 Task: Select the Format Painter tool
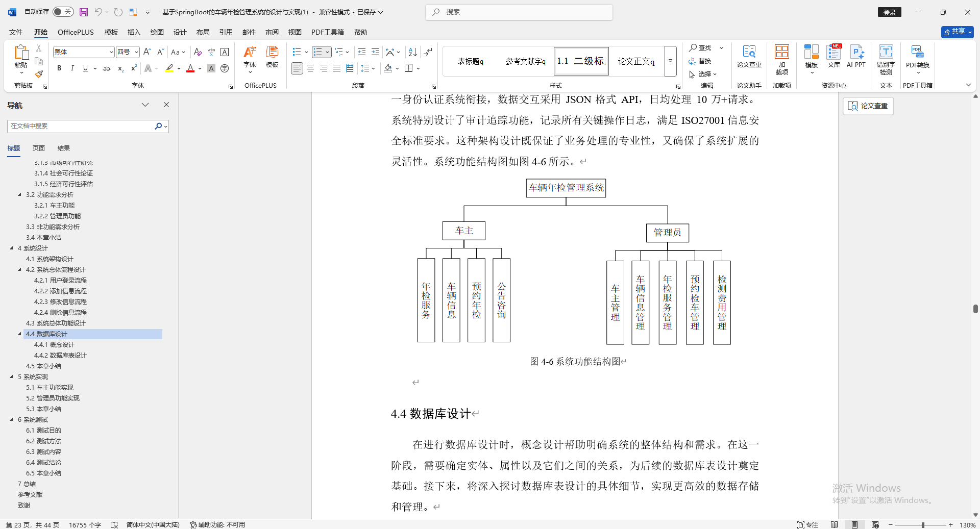[39, 74]
